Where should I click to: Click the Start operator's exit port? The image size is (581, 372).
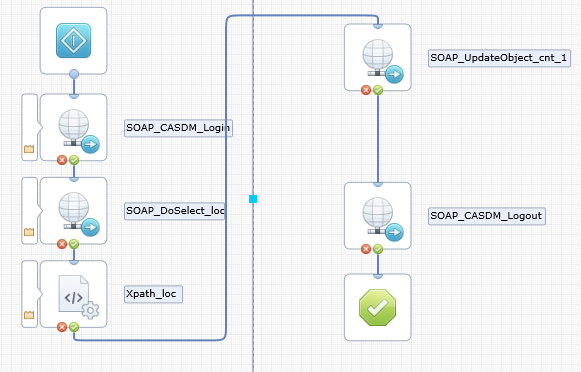tap(74, 74)
